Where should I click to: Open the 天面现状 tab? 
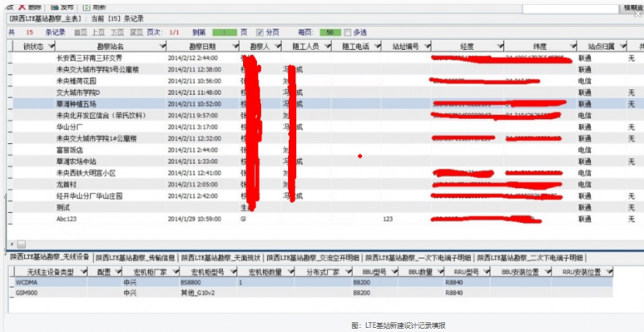point(221,258)
